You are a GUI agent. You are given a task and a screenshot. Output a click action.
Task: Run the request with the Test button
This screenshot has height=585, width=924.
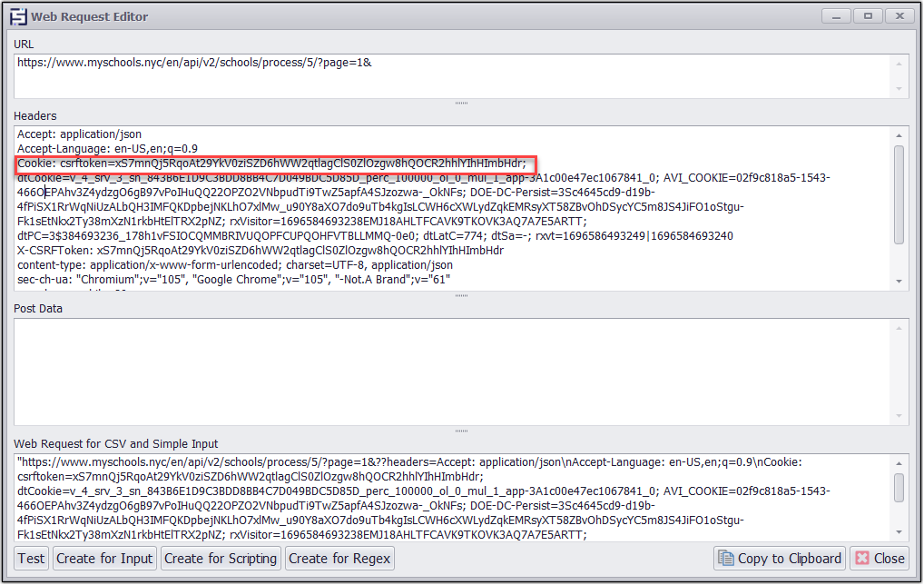coord(32,558)
